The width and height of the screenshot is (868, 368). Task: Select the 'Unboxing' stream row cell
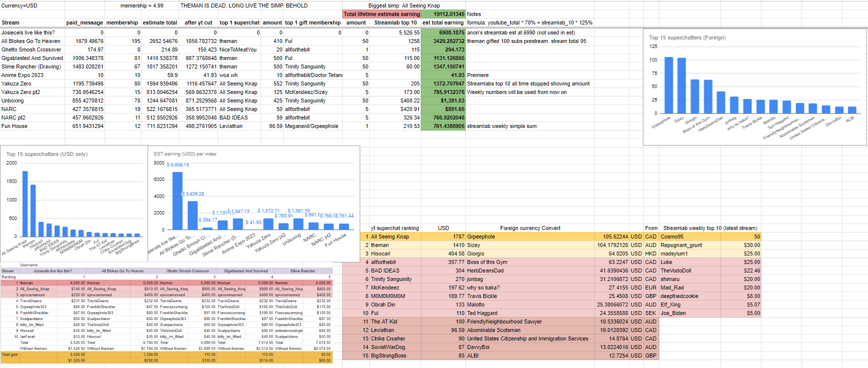pyautogui.click(x=13, y=100)
